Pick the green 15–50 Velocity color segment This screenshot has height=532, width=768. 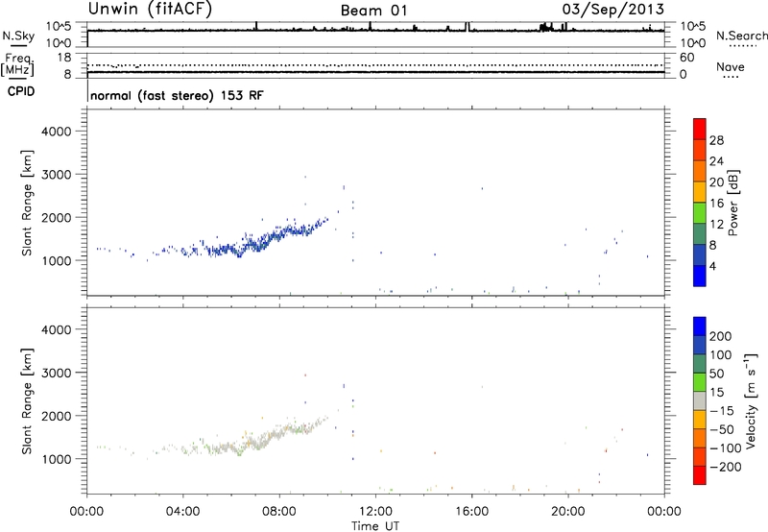pyautogui.click(x=700, y=382)
